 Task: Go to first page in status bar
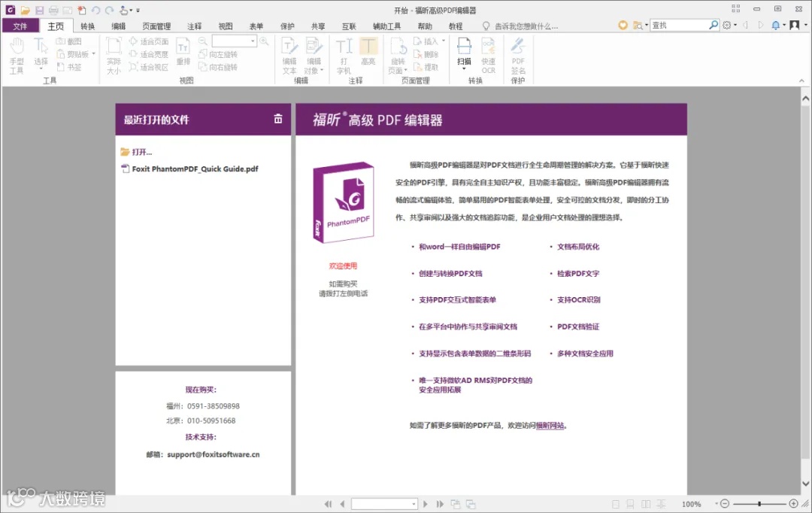328,504
